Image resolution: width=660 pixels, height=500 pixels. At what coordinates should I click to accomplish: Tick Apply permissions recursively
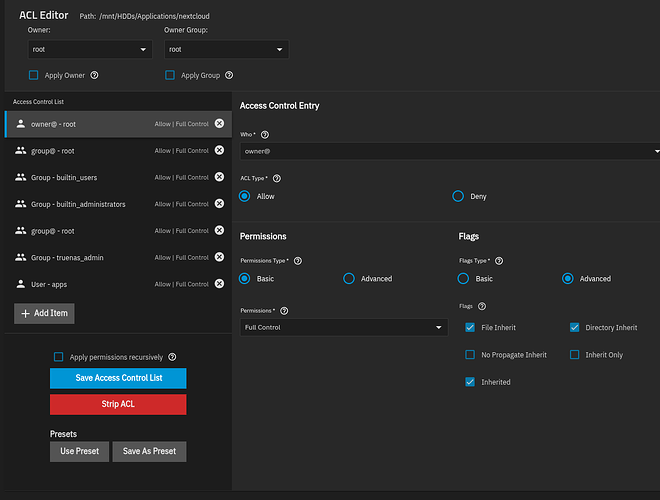click(59, 357)
